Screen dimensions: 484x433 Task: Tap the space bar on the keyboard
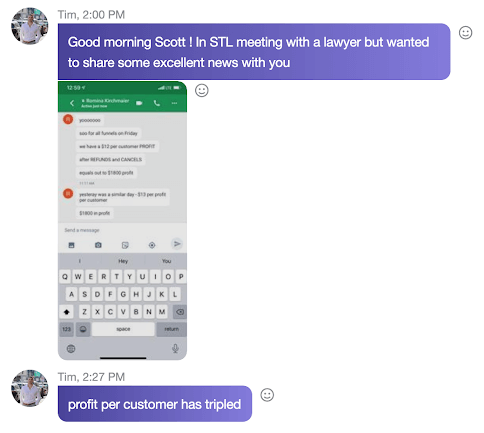tap(123, 329)
